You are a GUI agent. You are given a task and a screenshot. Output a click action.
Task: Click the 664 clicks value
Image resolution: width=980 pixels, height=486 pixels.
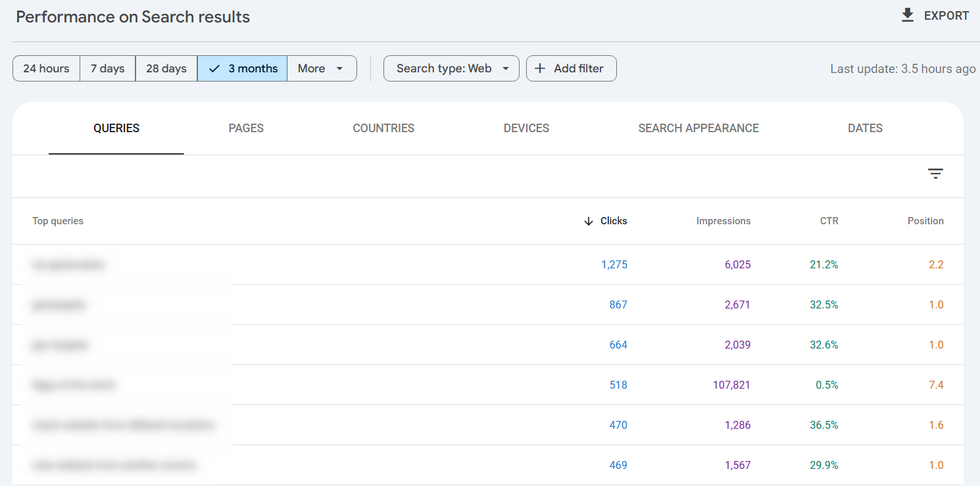click(618, 345)
